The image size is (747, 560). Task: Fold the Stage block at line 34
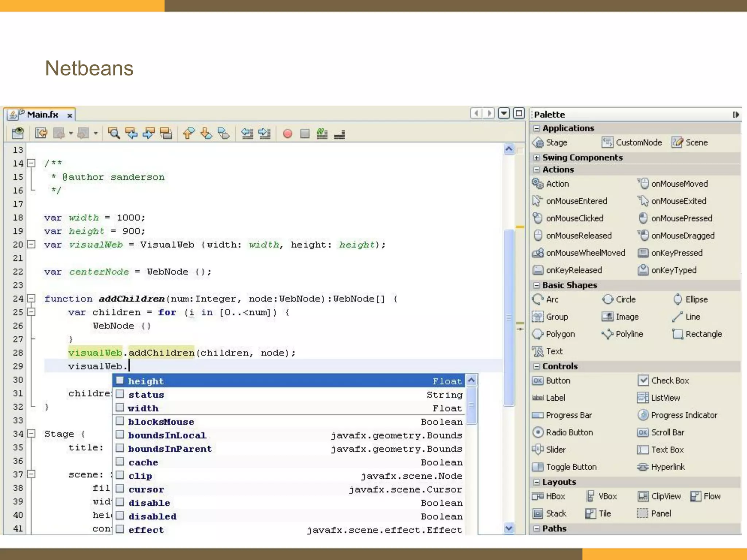click(32, 433)
